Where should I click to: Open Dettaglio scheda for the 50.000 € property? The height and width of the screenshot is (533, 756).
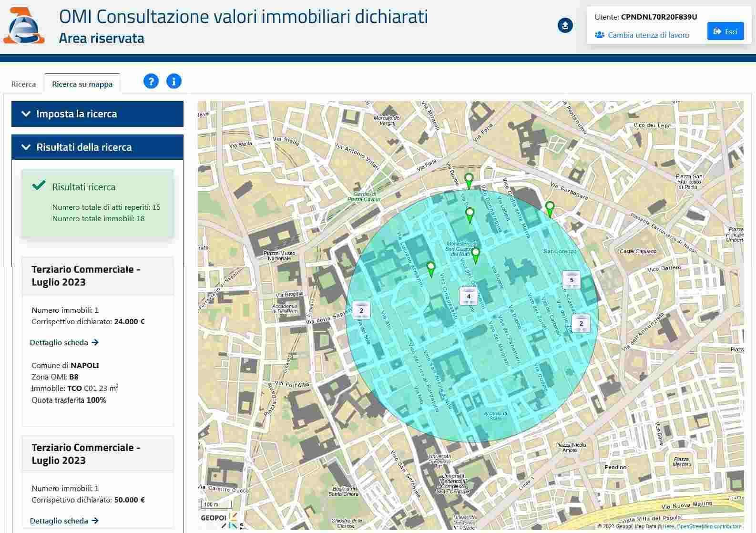coord(64,521)
